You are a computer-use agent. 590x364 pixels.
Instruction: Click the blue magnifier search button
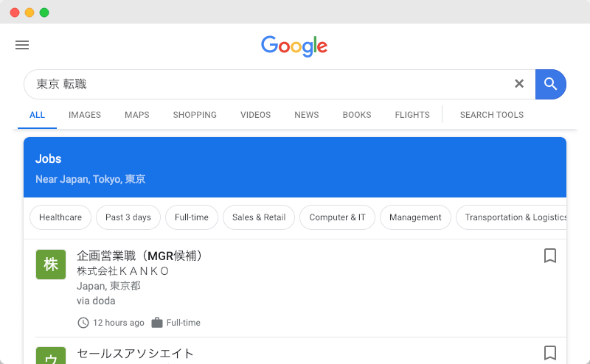click(x=550, y=84)
